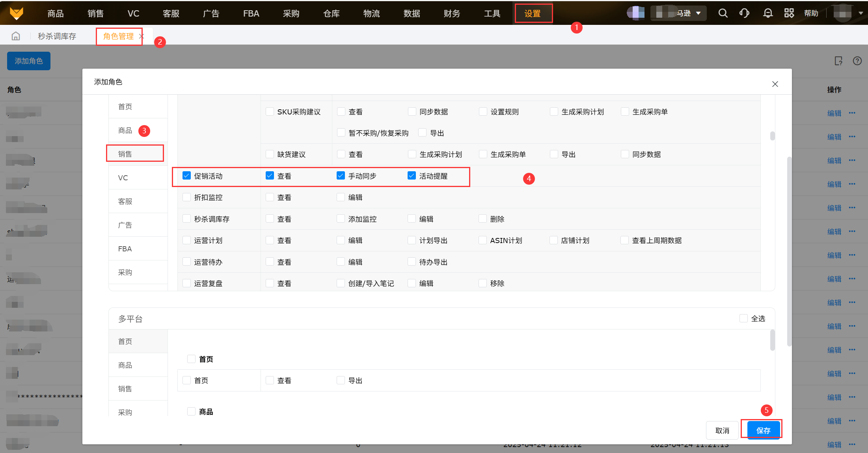Viewport: 868px width, 453px height.
Task: Click the fox logo at top left
Action: coord(16,13)
